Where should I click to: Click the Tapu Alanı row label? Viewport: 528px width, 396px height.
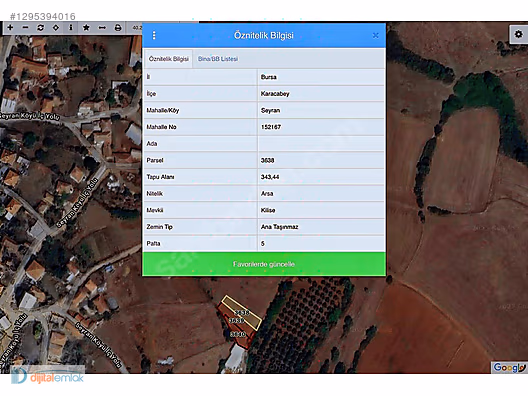[x=160, y=177]
